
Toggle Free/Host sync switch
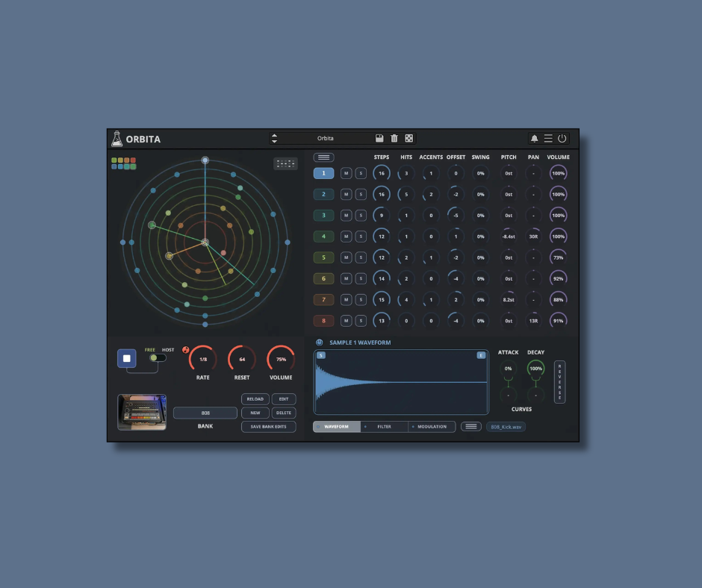(x=158, y=357)
